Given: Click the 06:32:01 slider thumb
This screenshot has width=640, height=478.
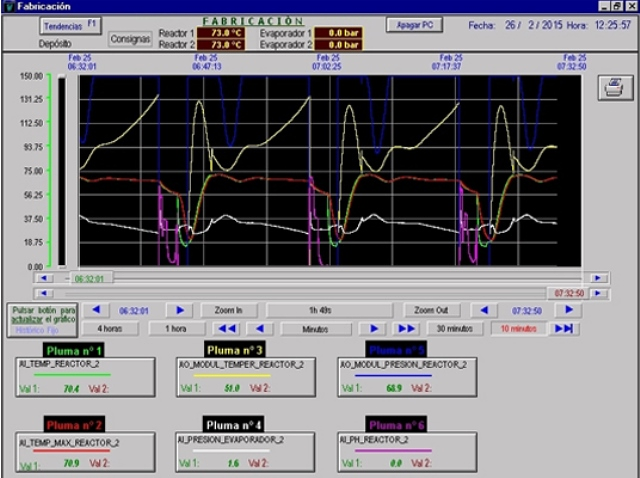Looking at the screenshot, I should pyautogui.click(x=91, y=278).
